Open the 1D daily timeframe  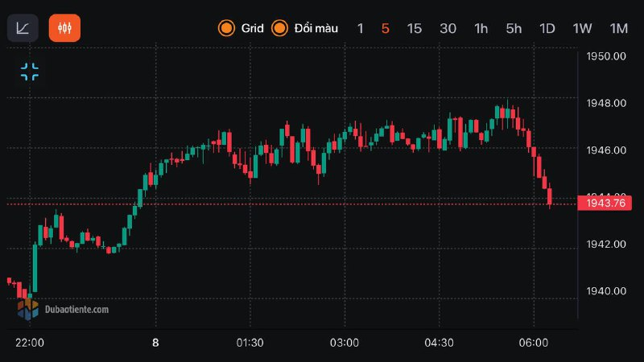click(x=547, y=28)
